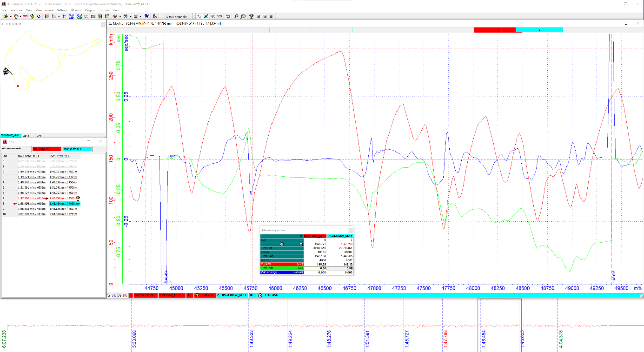Toggle the V(t) time mode button
644x352 pixels.
tap(219, 16)
